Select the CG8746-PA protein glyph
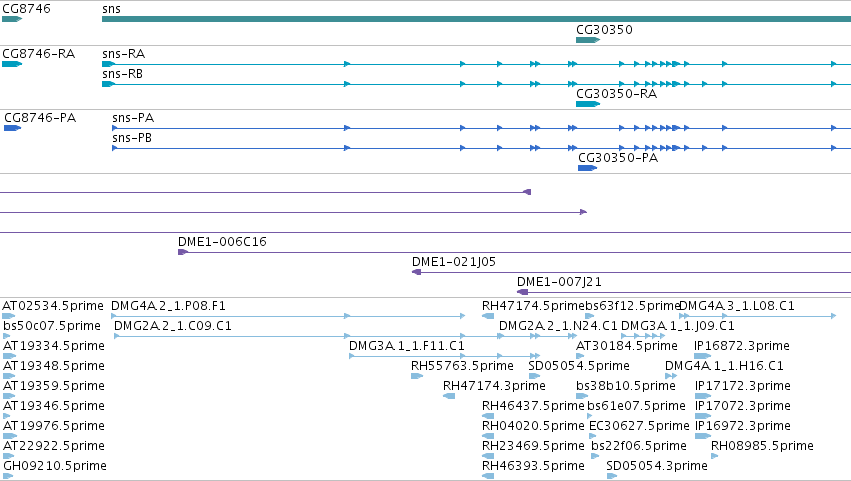The height and width of the screenshot is (481, 851). pos(12,128)
